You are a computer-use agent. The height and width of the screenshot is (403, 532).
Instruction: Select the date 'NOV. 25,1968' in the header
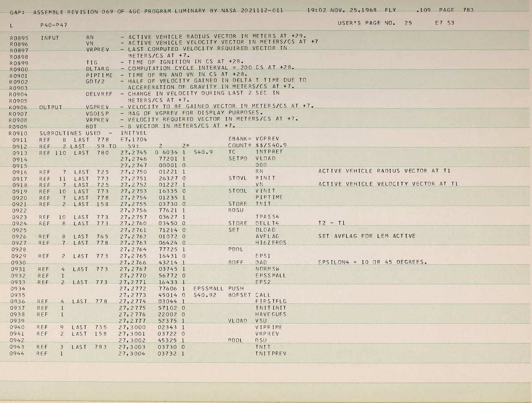pyautogui.click(x=355, y=10)
